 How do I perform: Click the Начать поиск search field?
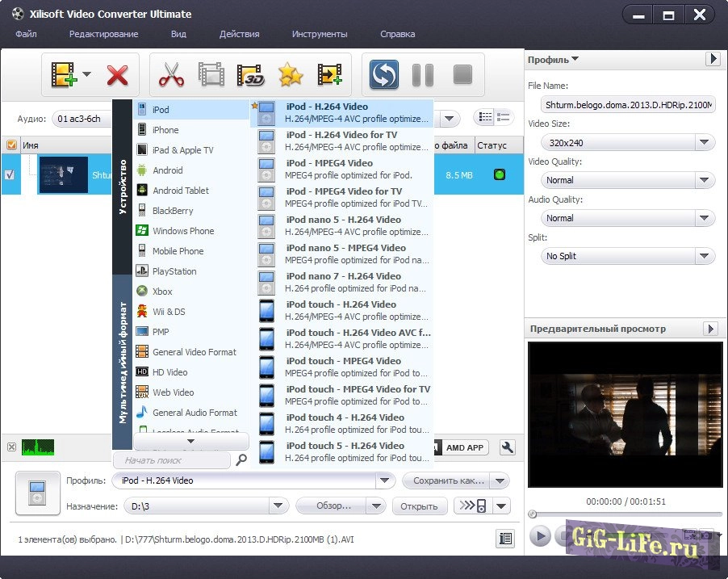click(x=171, y=460)
